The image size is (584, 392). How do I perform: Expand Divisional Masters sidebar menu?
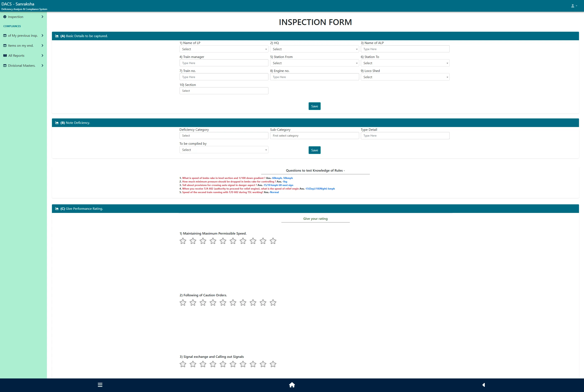pos(23,65)
